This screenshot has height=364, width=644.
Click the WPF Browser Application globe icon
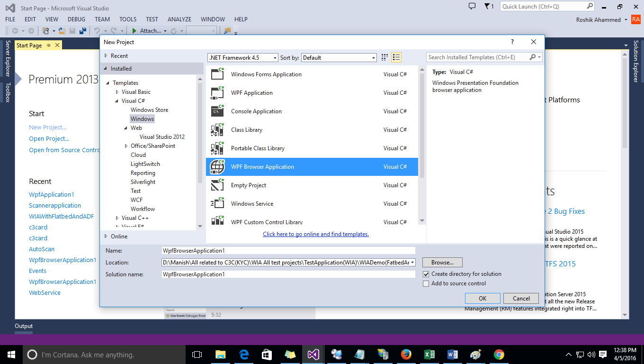tap(218, 167)
